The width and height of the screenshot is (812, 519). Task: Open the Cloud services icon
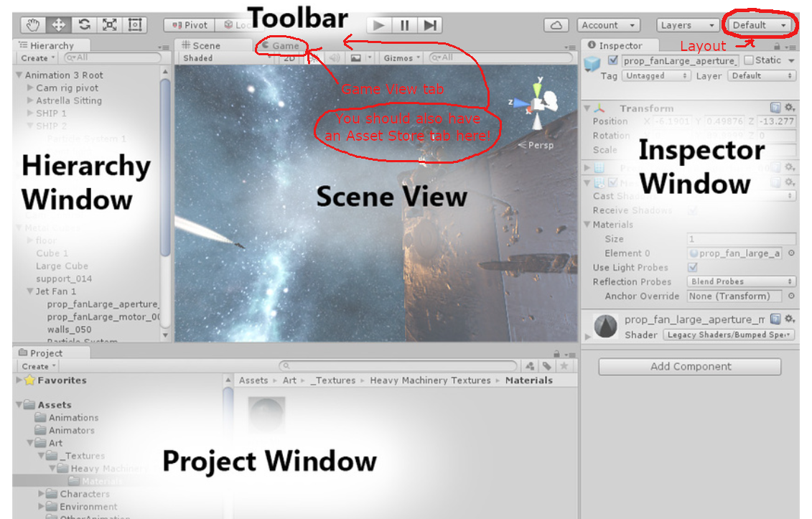556,25
